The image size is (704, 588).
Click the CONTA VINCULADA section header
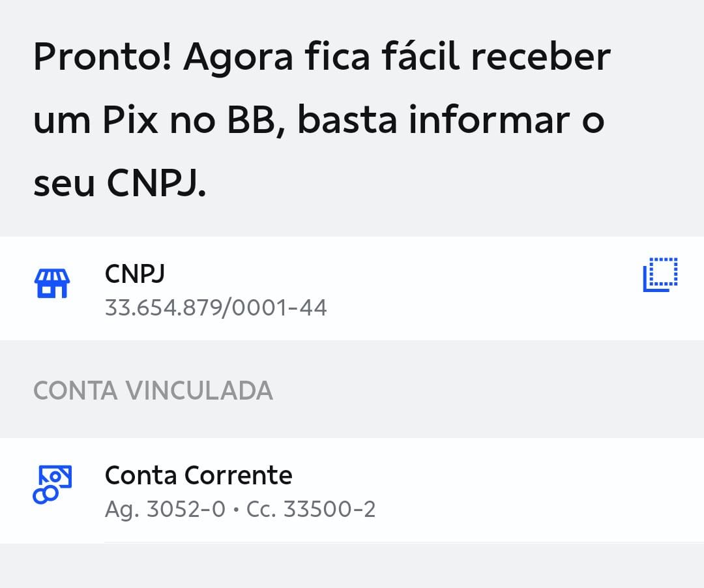pos(153,390)
